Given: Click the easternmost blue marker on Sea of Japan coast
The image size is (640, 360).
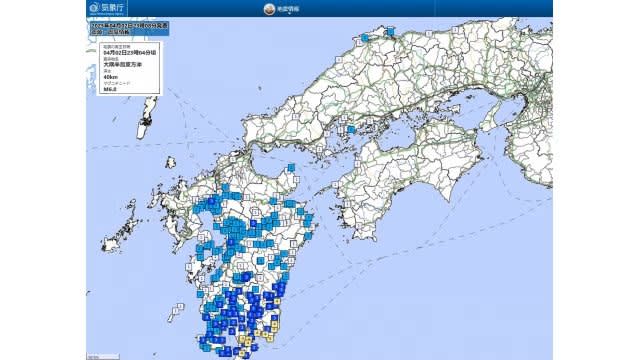Looking at the screenshot, I should coord(391,31).
